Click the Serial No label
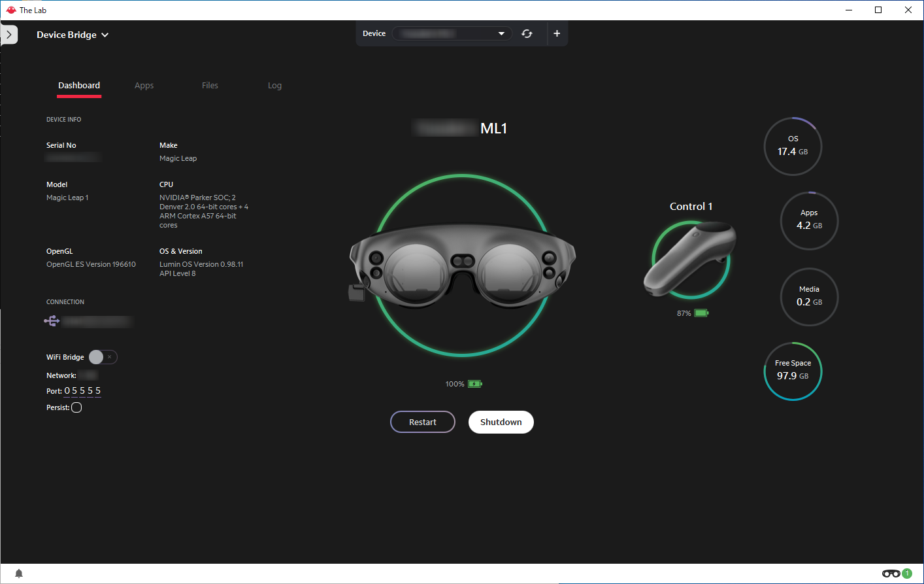Screen dimensions: 924x584 tap(61, 145)
